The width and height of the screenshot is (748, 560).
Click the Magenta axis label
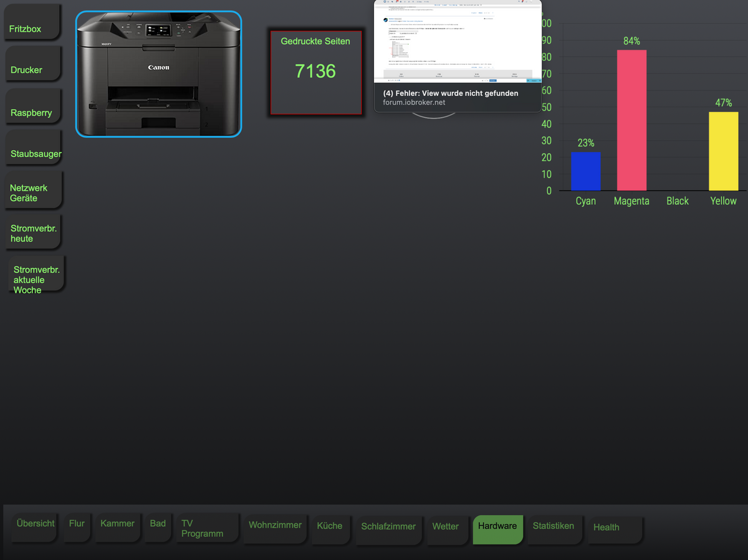631,201
